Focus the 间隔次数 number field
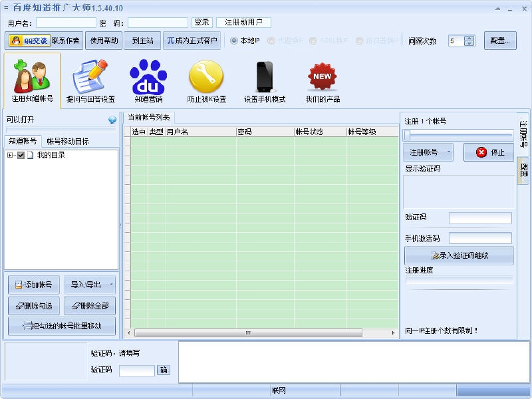 click(456, 41)
